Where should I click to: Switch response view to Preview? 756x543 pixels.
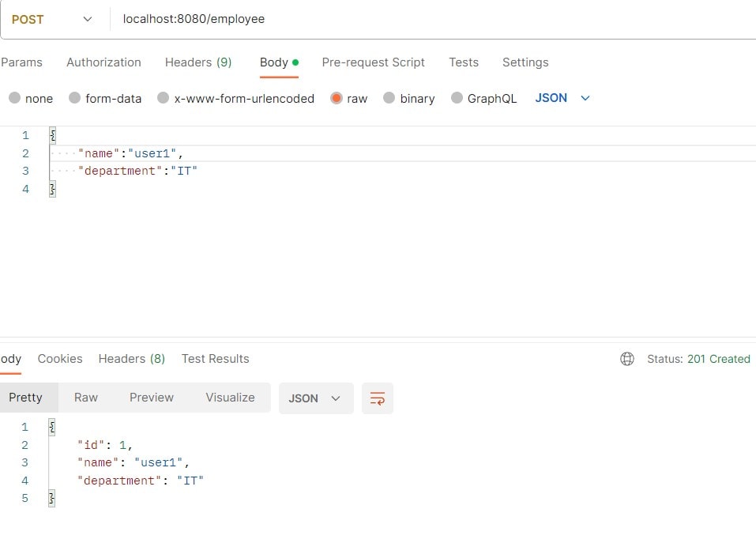(x=152, y=398)
